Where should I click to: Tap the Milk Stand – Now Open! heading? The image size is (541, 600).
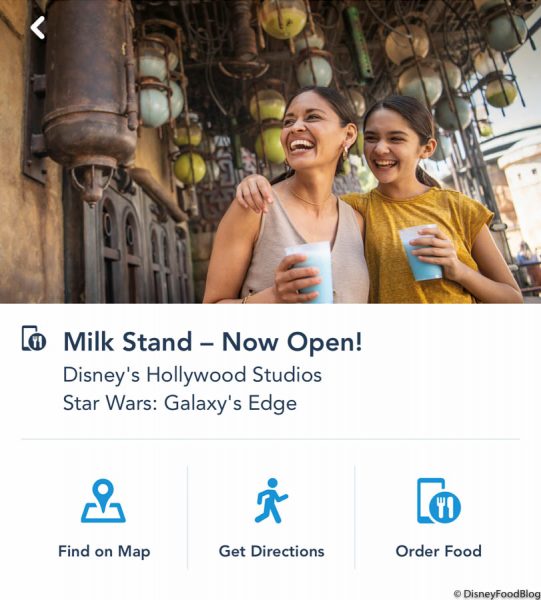pos(213,341)
